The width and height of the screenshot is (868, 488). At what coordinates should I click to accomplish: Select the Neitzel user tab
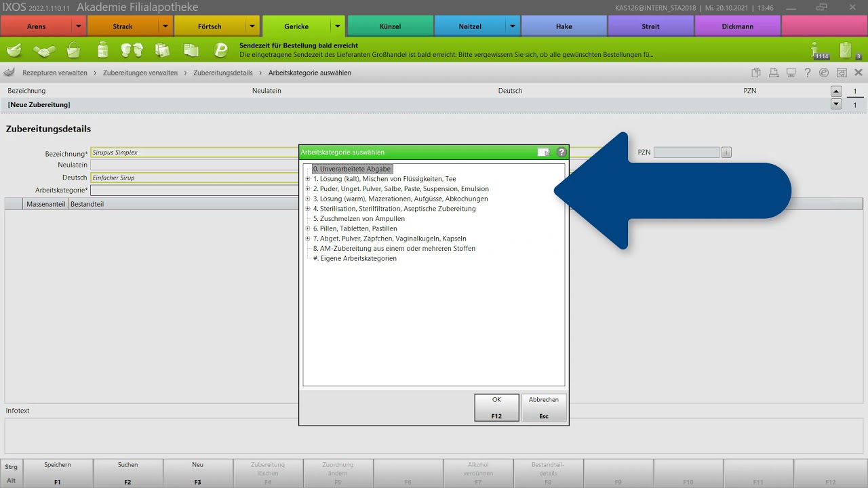[470, 26]
